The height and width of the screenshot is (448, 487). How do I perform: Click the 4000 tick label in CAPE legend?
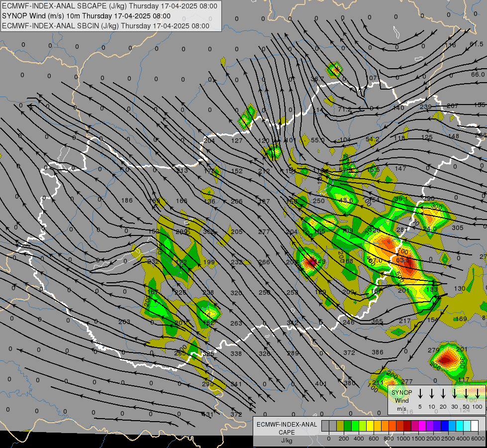(x=463, y=439)
